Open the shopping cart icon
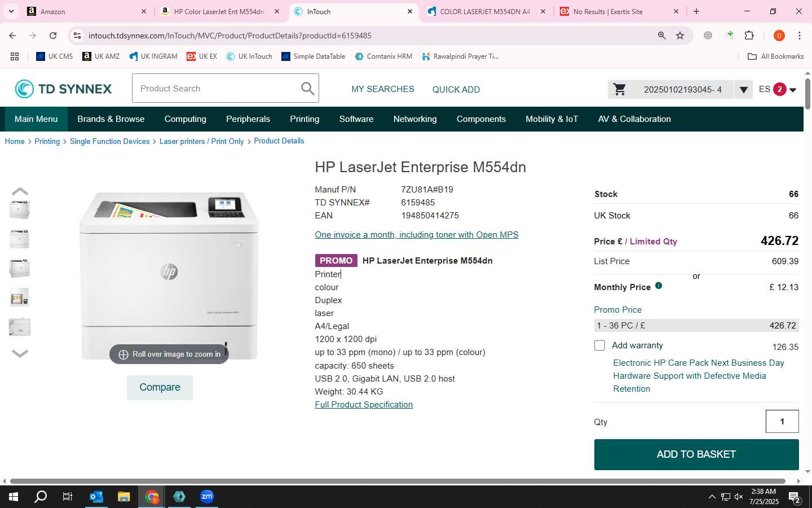 click(x=620, y=89)
